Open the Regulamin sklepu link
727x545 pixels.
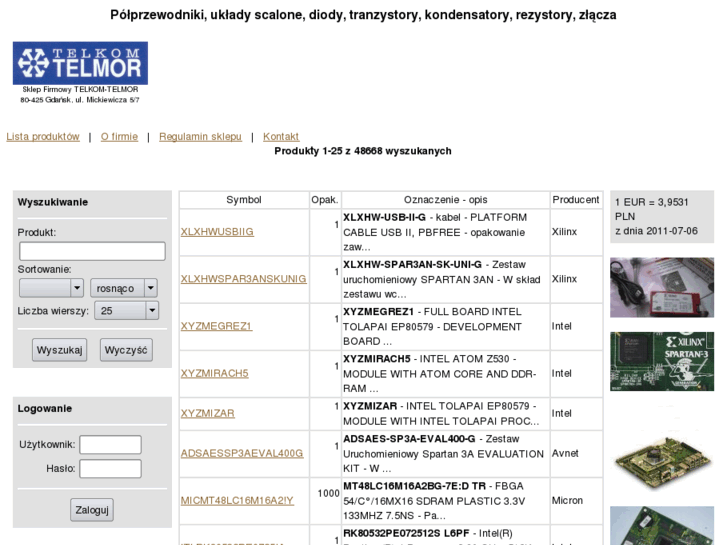(x=200, y=137)
